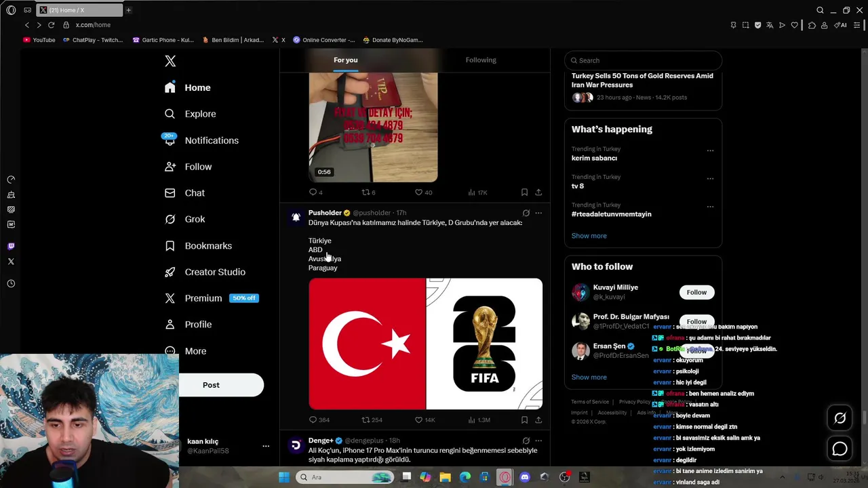
Task: Open the browser AI button
Action: coord(840,25)
